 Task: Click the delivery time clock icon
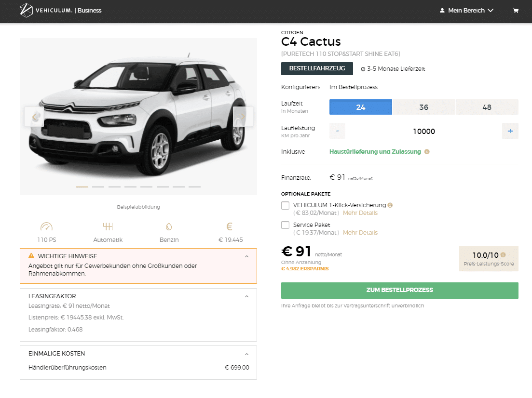363,69
